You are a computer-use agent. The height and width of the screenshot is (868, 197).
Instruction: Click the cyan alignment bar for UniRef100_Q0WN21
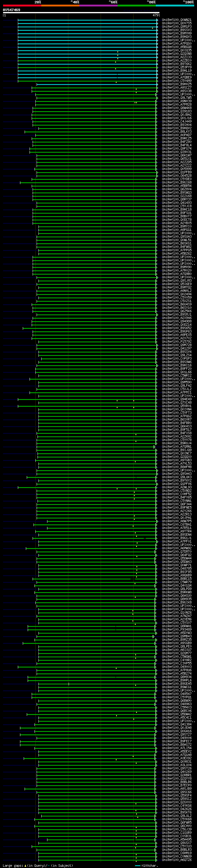(87, 20)
